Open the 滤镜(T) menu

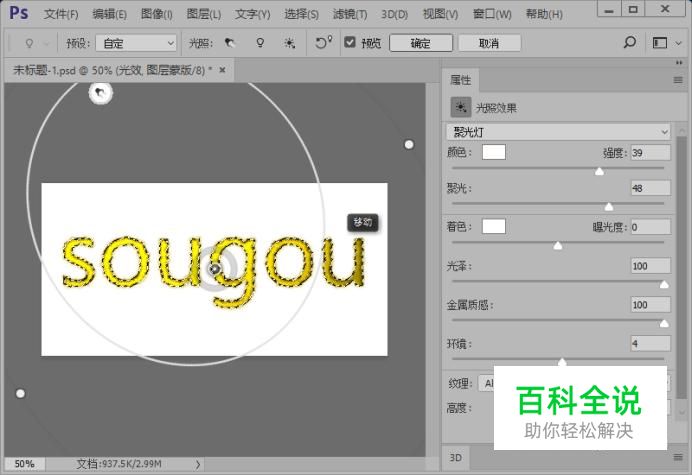pyautogui.click(x=350, y=14)
